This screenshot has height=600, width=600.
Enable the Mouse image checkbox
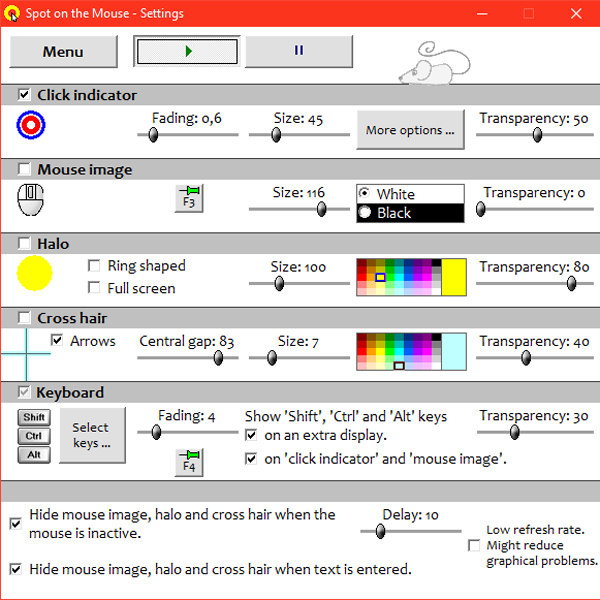point(25,170)
